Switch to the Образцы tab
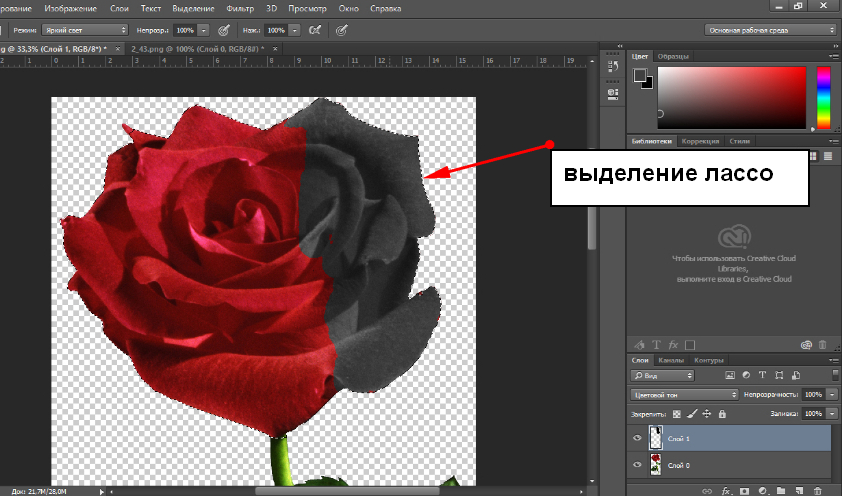The width and height of the screenshot is (842, 496). 673,55
